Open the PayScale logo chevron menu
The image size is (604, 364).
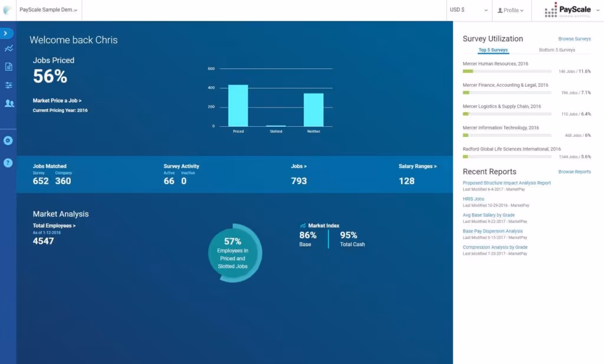[x=598, y=10]
